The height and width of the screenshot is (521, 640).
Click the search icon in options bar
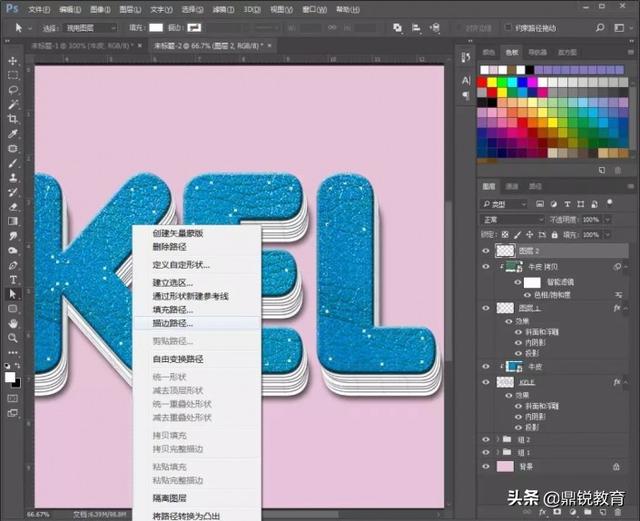(600, 28)
